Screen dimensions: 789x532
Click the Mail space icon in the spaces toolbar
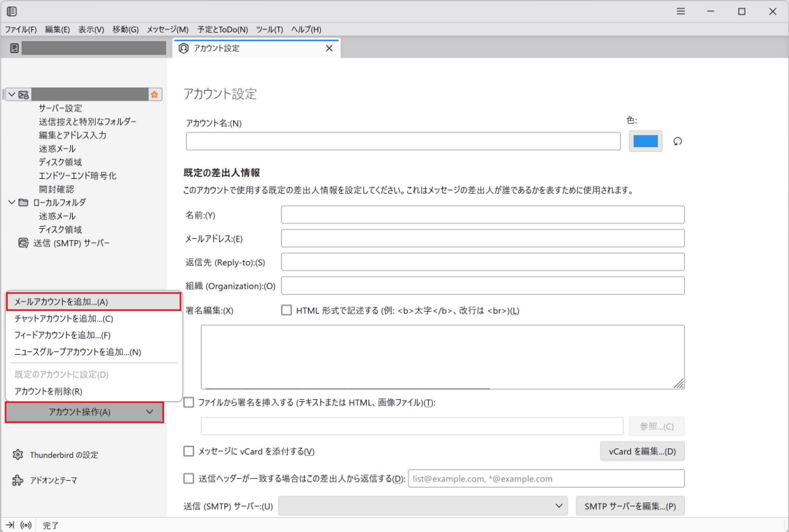[14, 47]
